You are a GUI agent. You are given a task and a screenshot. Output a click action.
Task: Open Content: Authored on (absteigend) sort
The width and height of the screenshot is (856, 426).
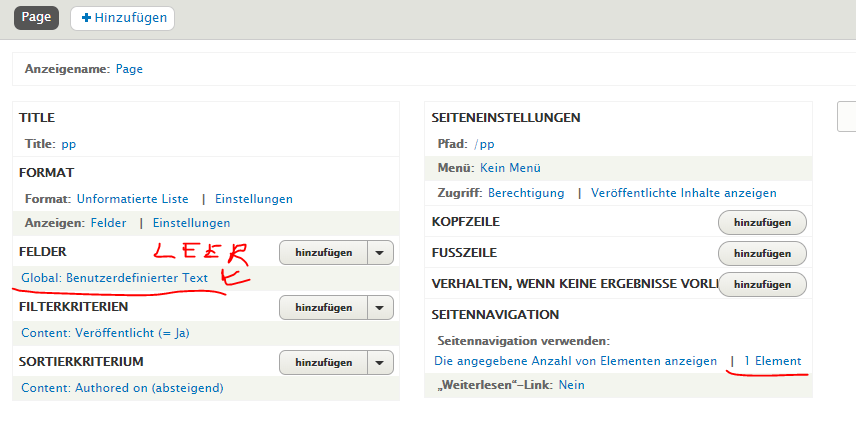(x=122, y=387)
